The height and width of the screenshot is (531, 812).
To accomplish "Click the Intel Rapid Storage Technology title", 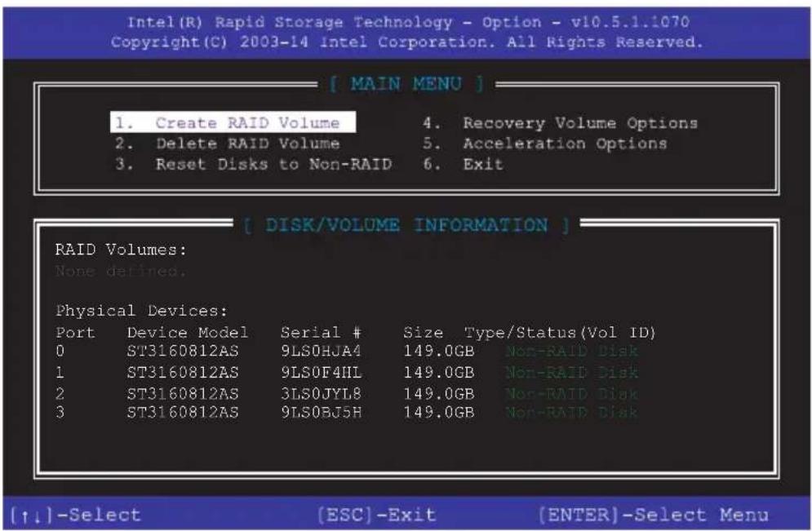I will (408, 22).
